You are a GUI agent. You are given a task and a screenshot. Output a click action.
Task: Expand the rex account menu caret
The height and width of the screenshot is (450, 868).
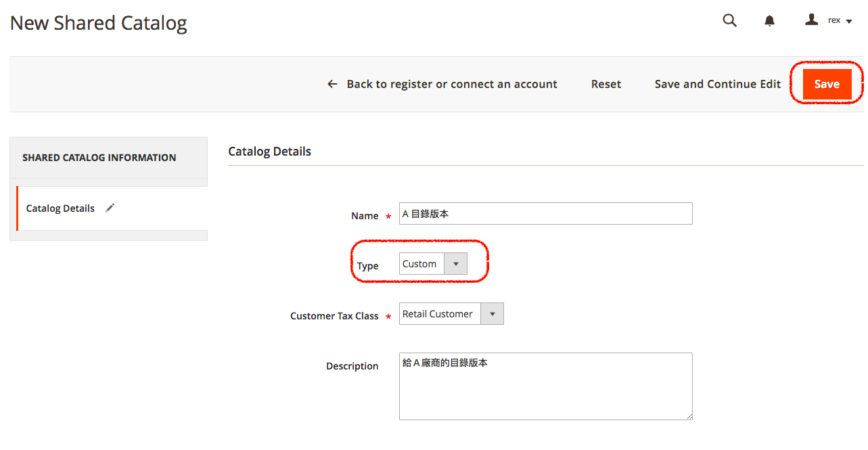tap(849, 22)
